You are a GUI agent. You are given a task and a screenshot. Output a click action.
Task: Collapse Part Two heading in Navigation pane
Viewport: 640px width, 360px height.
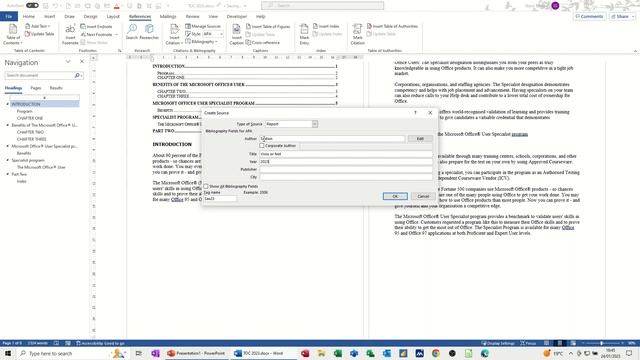pos(7,174)
